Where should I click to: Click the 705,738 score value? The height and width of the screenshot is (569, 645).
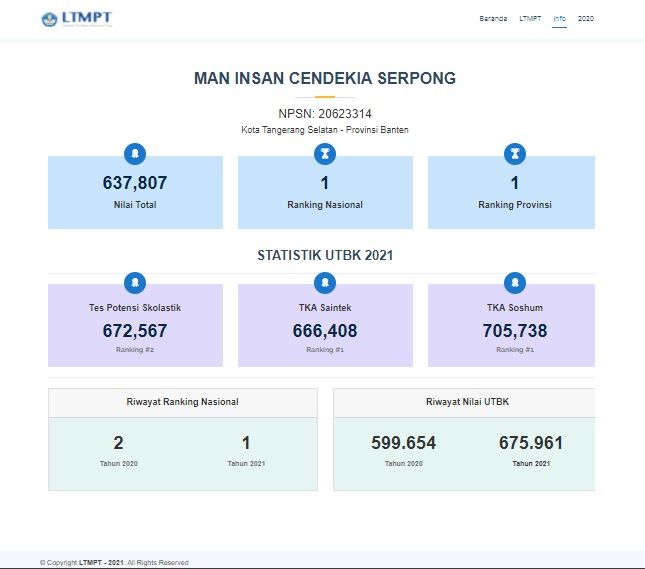515,331
